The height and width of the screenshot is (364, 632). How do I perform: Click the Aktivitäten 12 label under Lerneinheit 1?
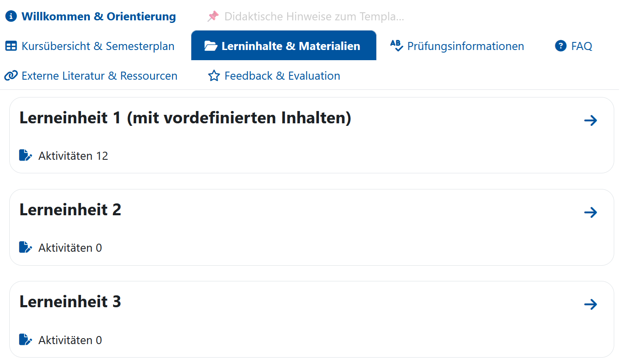coord(73,155)
